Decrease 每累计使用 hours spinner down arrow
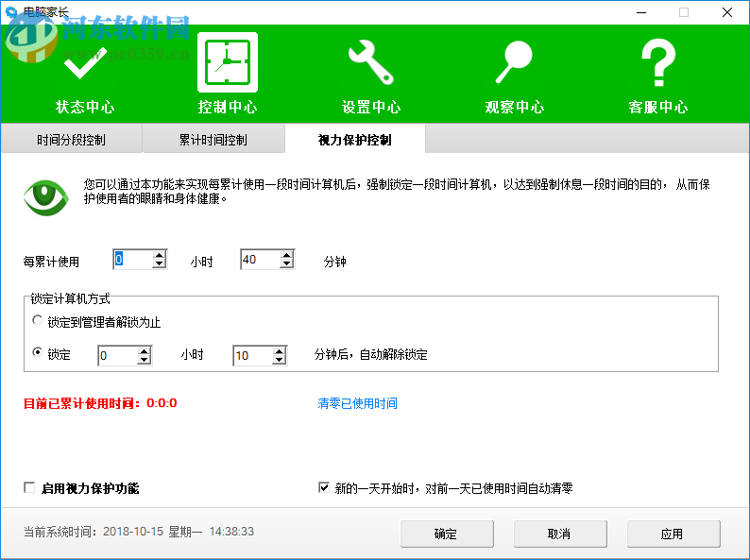 [x=160, y=263]
